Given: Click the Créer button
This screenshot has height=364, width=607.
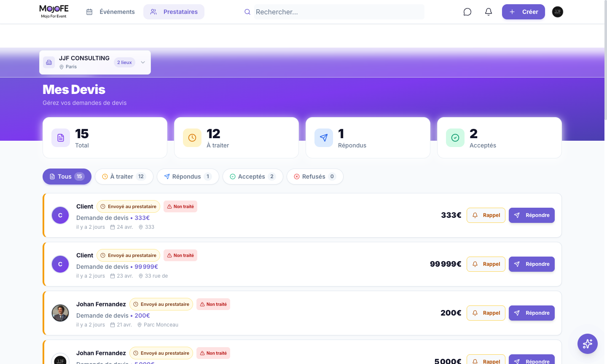Looking at the screenshot, I should tap(524, 12).
